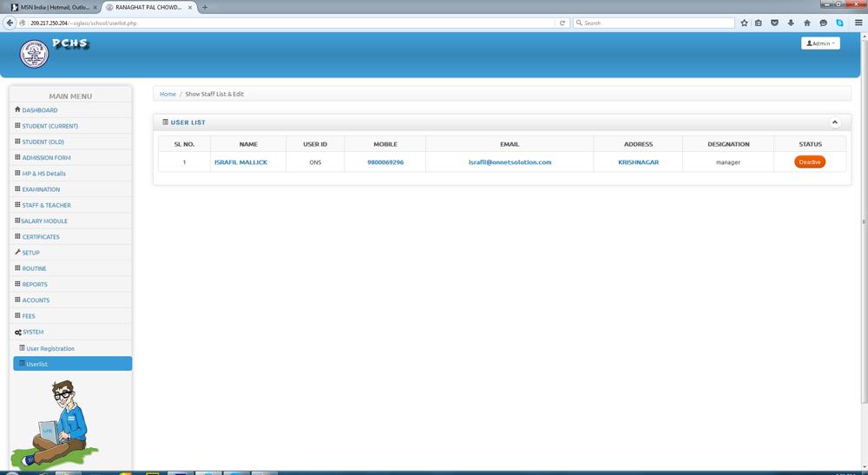
Task: Close the MSN India tab
Action: pos(95,7)
